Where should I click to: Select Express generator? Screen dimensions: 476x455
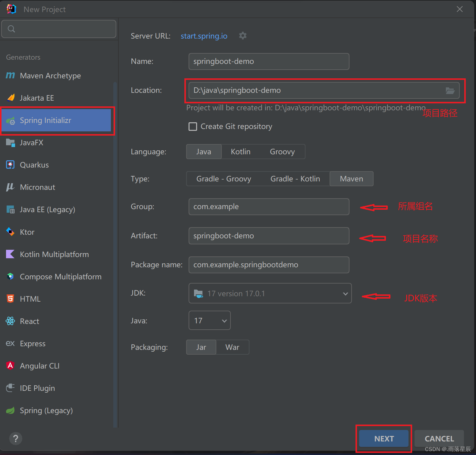56,343
